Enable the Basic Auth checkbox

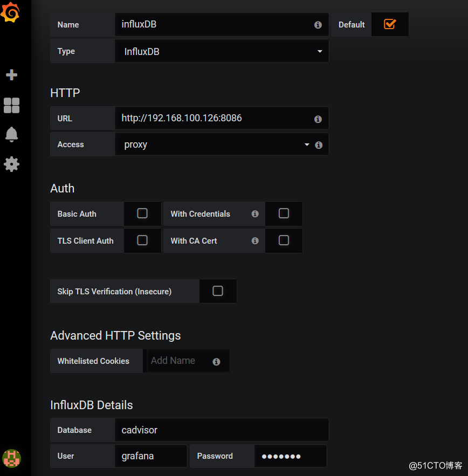(142, 213)
